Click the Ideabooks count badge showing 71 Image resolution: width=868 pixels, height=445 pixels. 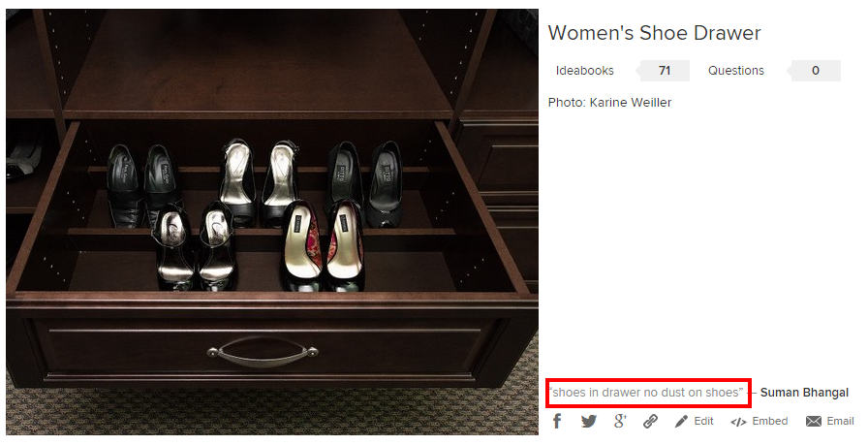[665, 71]
